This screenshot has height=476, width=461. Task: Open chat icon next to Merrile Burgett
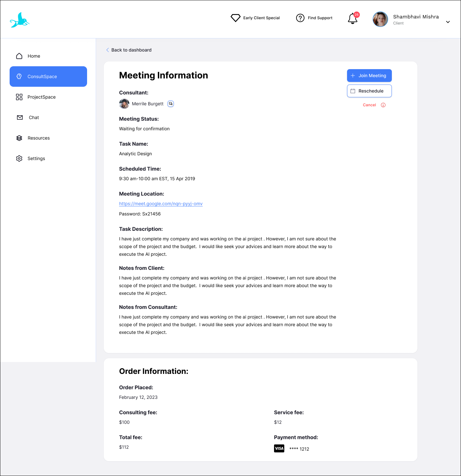(x=171, y=104)
